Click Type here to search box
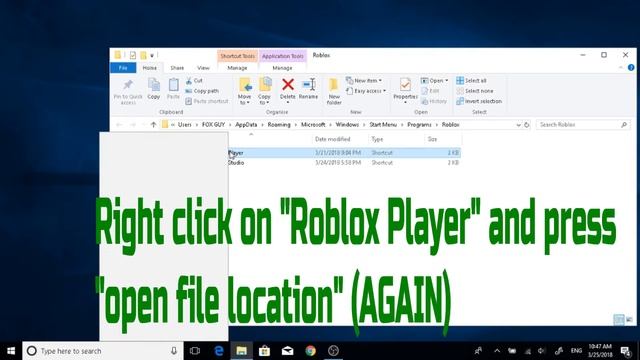The height and width of the screenshot is (360, 640). click(102, 351)
